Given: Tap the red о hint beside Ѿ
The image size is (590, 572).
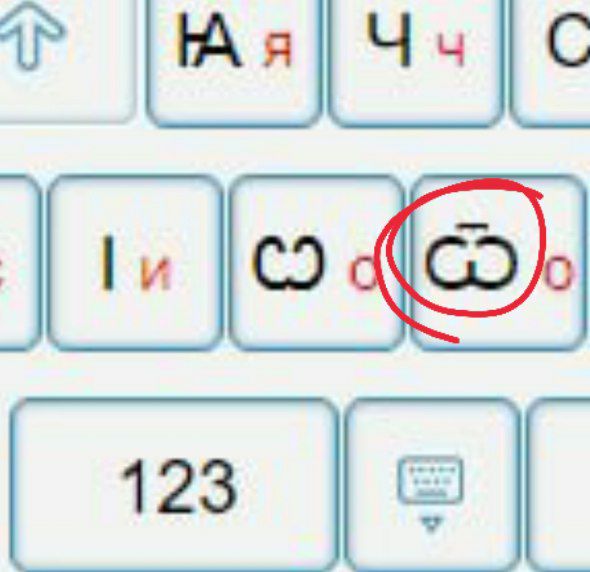Looking at the screenshot, I should pos(559,274).
